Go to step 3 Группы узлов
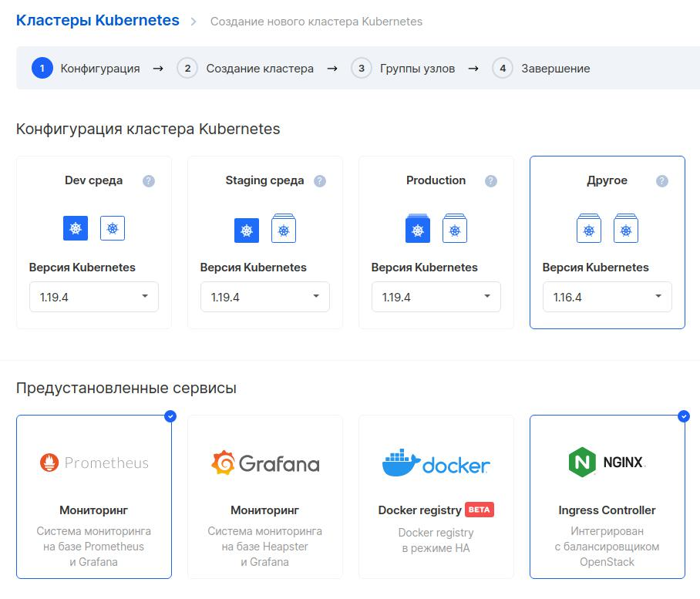Image resolution: width=700 pixels, height=599 pixels. point(402,69)
